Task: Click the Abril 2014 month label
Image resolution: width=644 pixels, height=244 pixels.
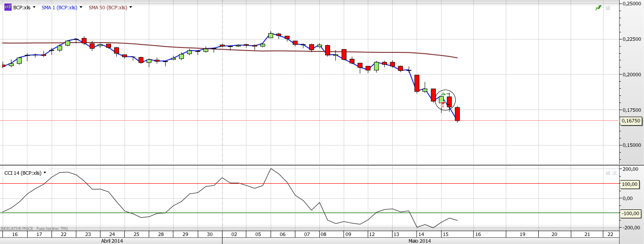Action: tap(111, 241)
